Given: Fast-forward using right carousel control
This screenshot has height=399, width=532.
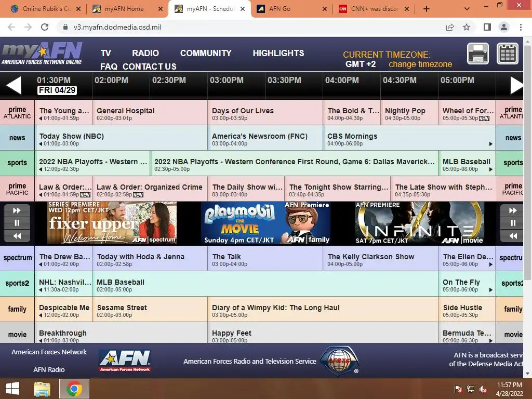Looking at the screenshot, I should click(x=512, y=210).
